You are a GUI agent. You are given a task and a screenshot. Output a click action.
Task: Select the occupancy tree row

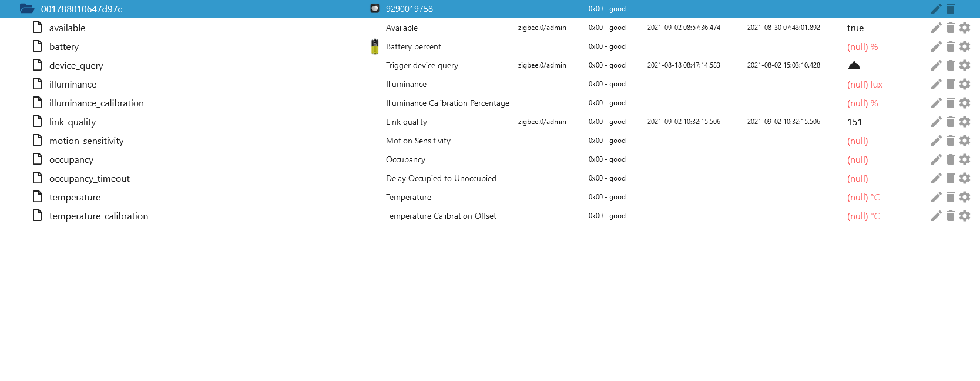coord(490,159)
